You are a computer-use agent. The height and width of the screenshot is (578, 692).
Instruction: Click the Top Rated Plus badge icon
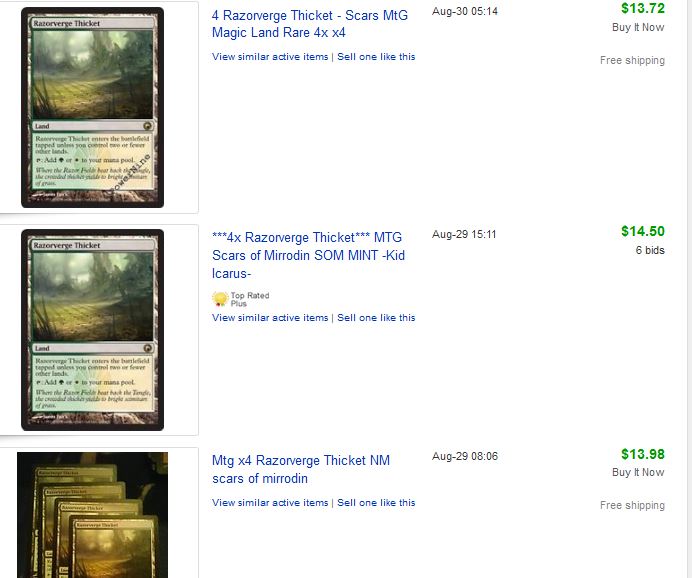tap(220, 299)
